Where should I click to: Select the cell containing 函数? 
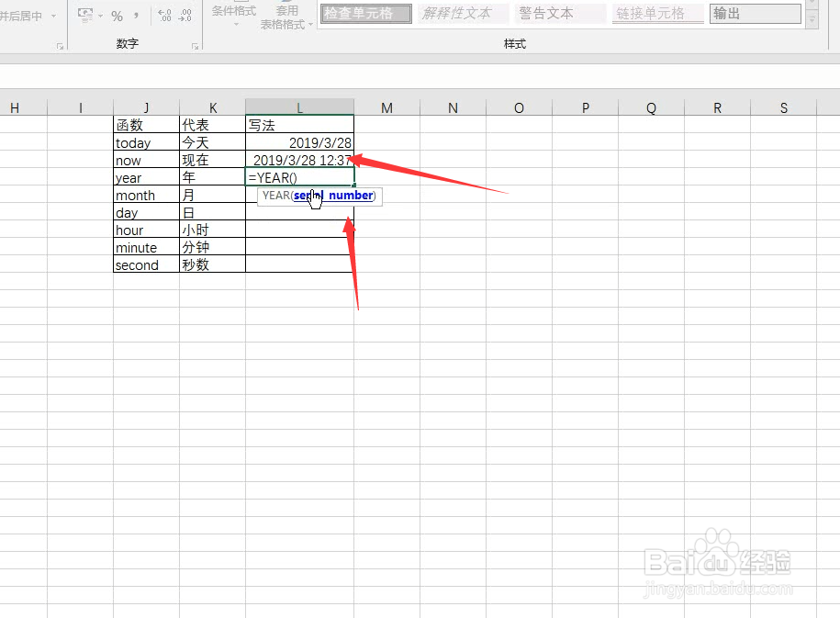tap(146, 125)
